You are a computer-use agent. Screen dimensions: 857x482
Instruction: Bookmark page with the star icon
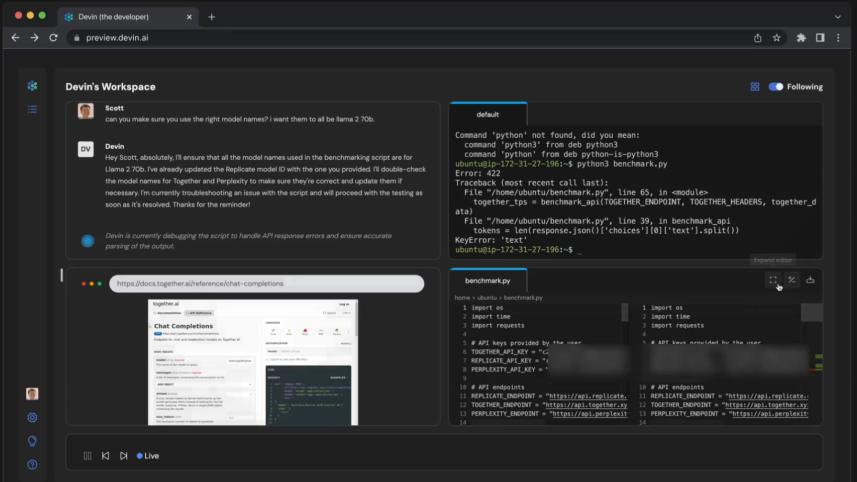[x=776, y=38]
